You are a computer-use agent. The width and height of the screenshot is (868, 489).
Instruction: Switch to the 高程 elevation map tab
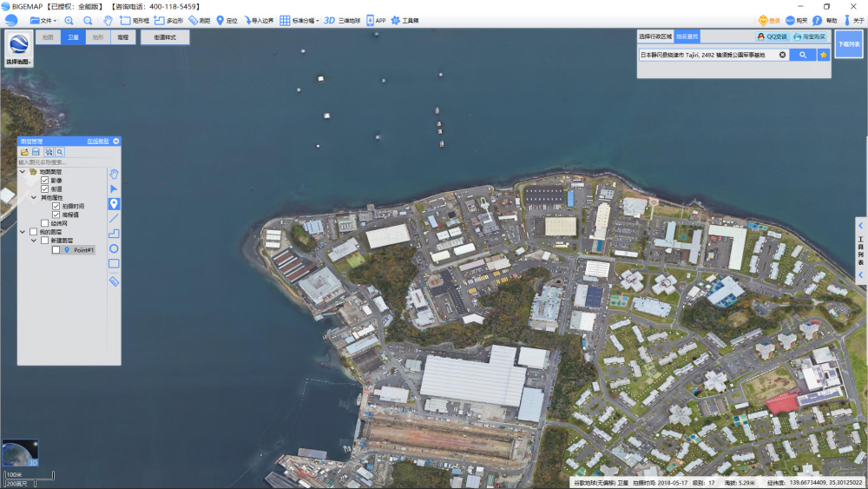[x=123, y=37]
